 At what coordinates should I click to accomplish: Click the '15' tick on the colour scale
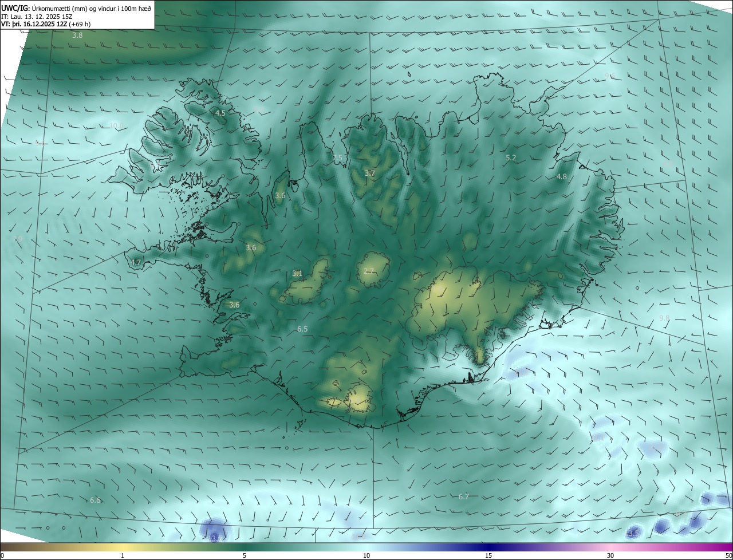488,555
